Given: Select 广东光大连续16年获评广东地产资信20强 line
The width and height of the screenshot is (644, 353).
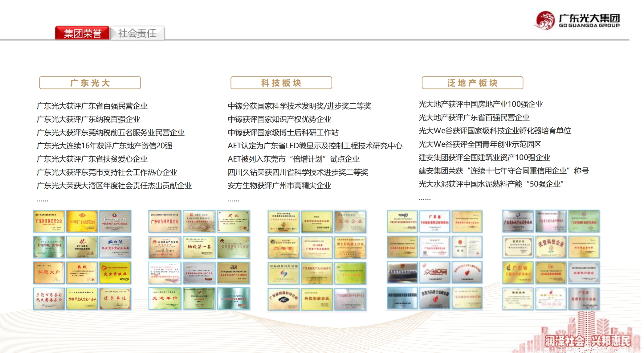Looking at the screenshot, I should coord(104,146).
